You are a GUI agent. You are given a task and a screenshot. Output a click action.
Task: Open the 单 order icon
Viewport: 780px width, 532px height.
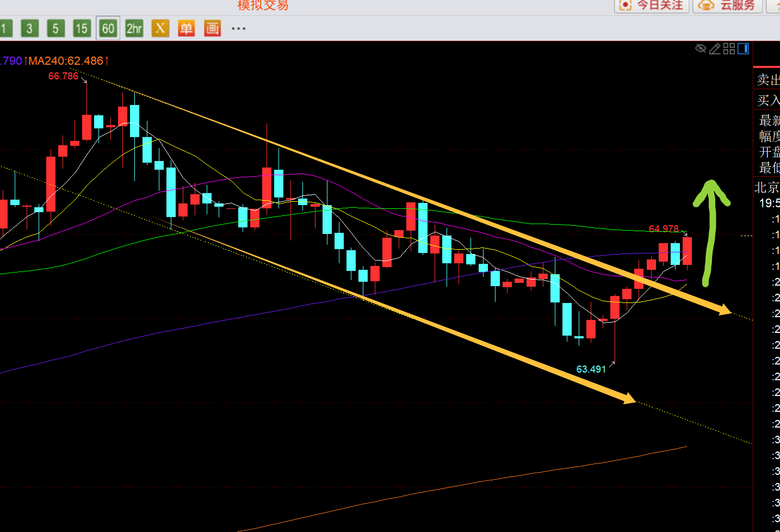186,28
